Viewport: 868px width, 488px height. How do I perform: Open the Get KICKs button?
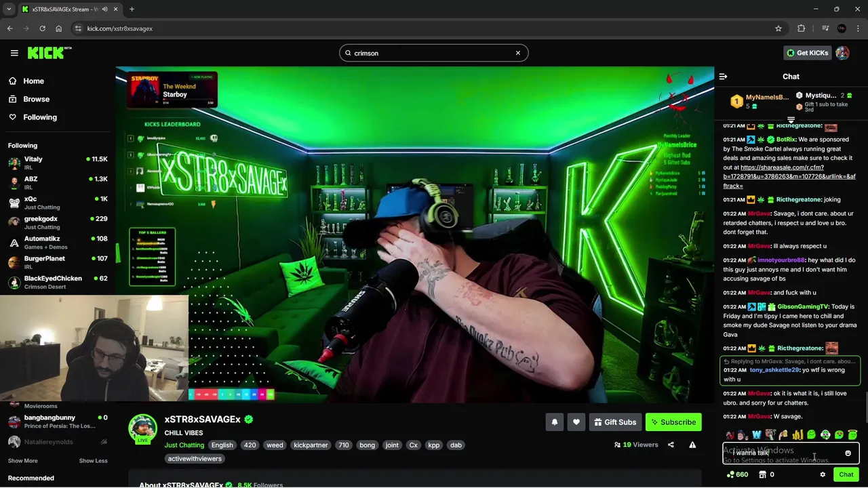click(806, 53)
